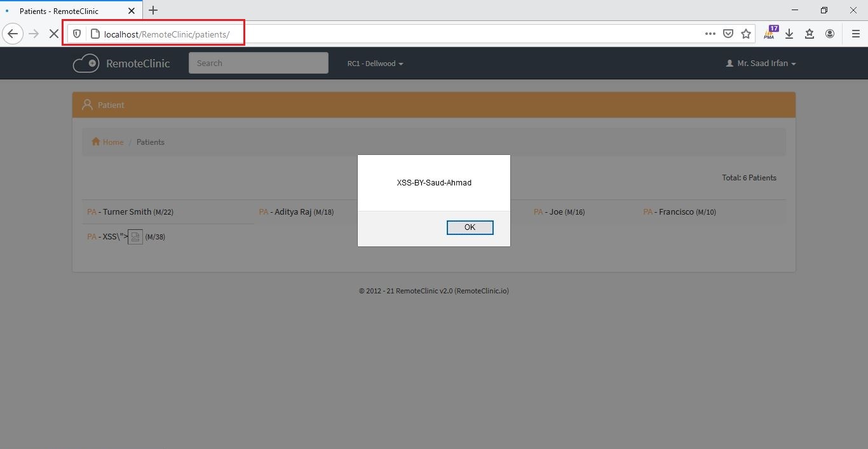The height and width of the screenshot is (449, 868).
Task: Bookmark this page with the star icon
Action: click(x=746, y=34)
